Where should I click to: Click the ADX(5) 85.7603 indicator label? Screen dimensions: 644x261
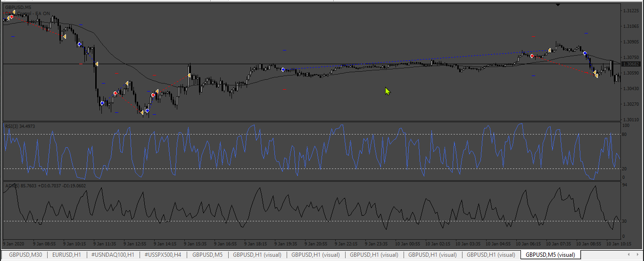coord(45,185)
